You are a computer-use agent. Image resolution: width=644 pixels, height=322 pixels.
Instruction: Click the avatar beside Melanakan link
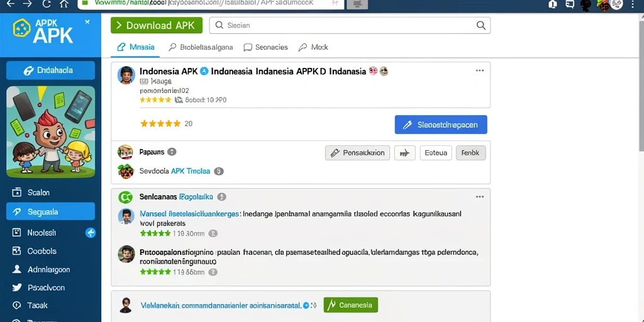click(x=125, y=305)
